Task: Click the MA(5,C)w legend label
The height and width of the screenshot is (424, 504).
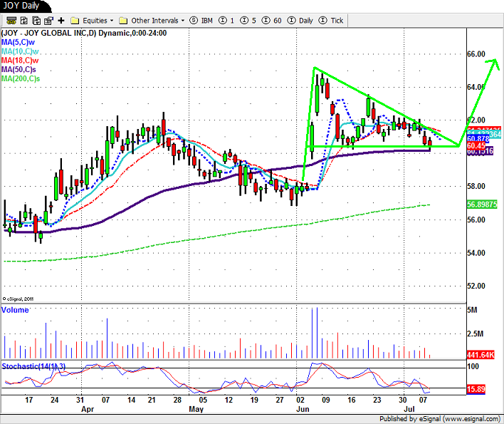Action: 18,42
